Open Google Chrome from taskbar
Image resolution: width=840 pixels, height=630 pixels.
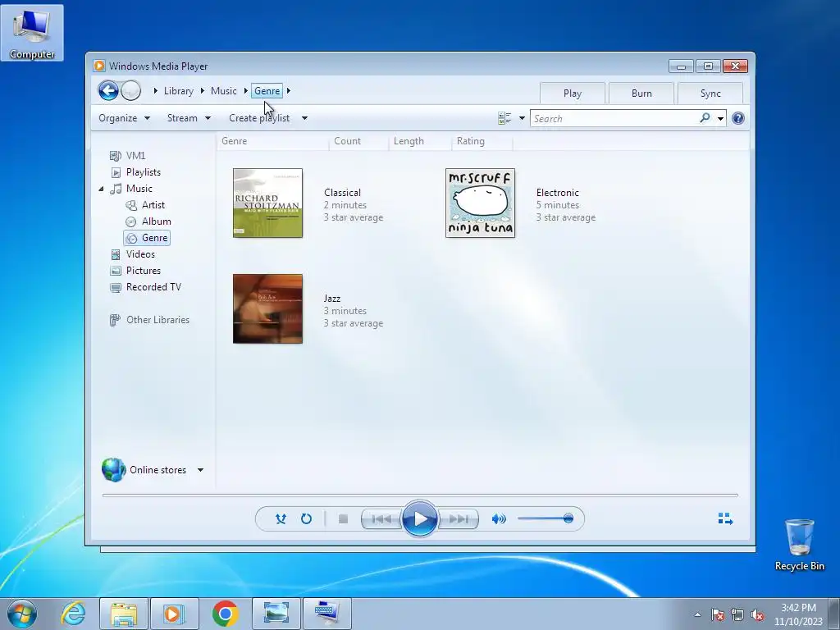point(226,614)
